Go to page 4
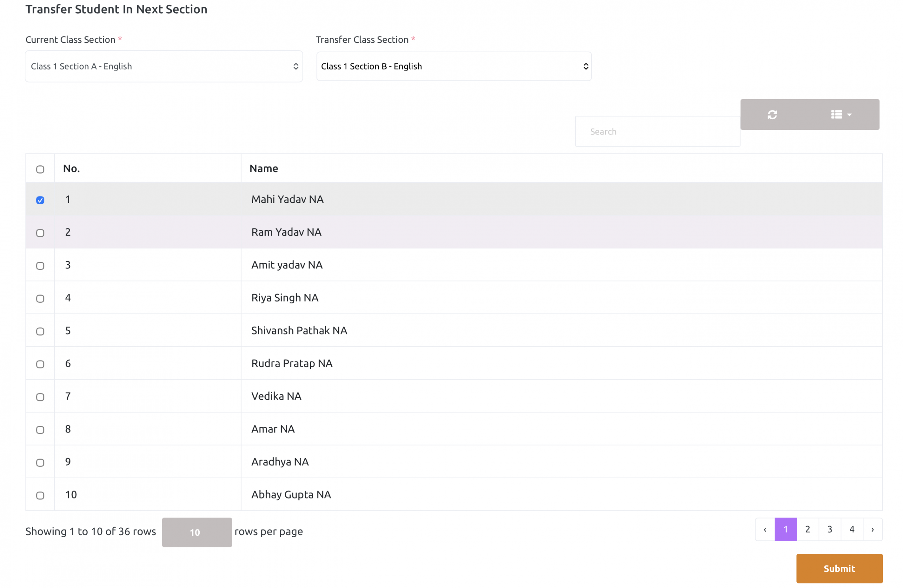The height and width of the screenshot is (588, 903). (852, 529)
